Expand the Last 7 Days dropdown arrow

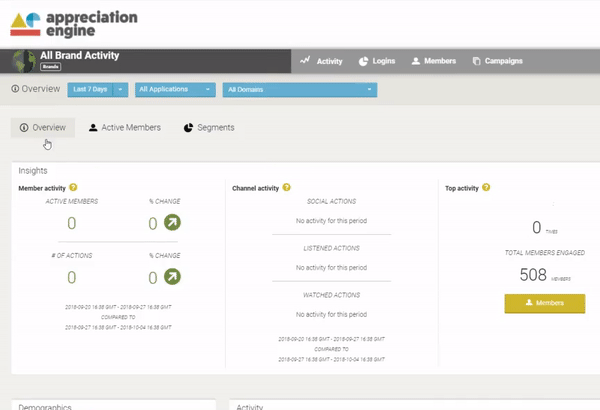[x=120, y=90]
